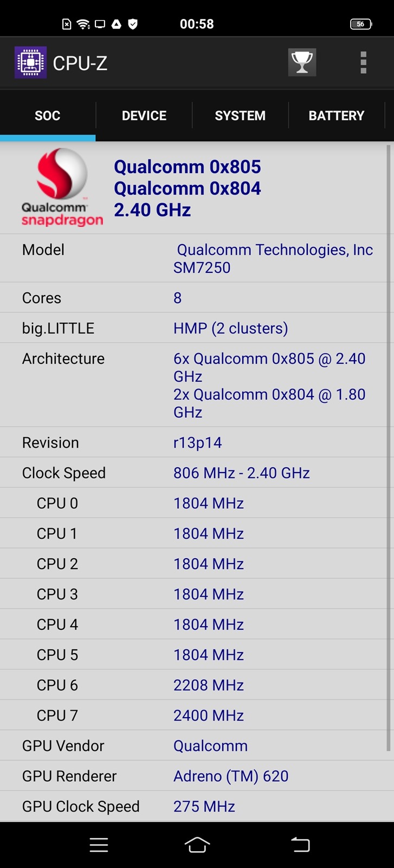Tap the CPU 7 frequency row
The height and width of the screenshot is (868, 394).
point(197,715)
